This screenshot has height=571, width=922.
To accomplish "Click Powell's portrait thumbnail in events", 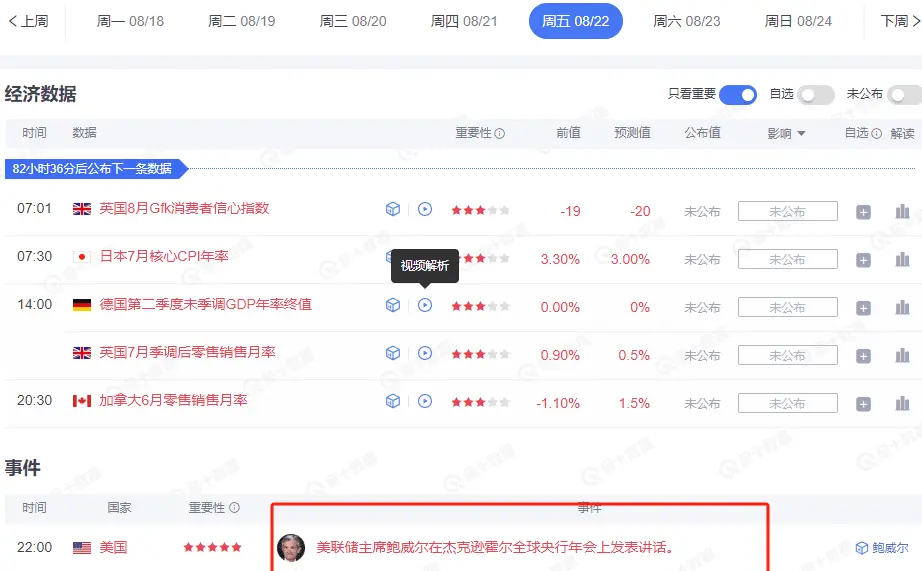I will pos(291,547).
